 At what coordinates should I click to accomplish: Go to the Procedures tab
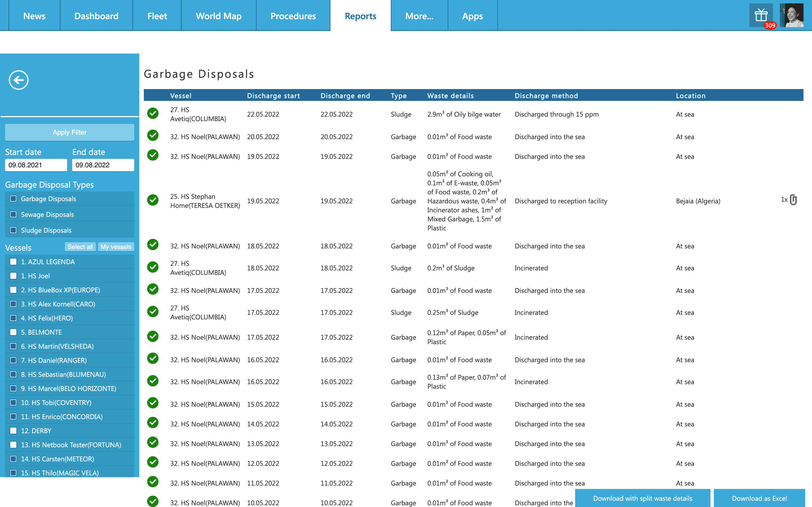click(x=293, y=16)
